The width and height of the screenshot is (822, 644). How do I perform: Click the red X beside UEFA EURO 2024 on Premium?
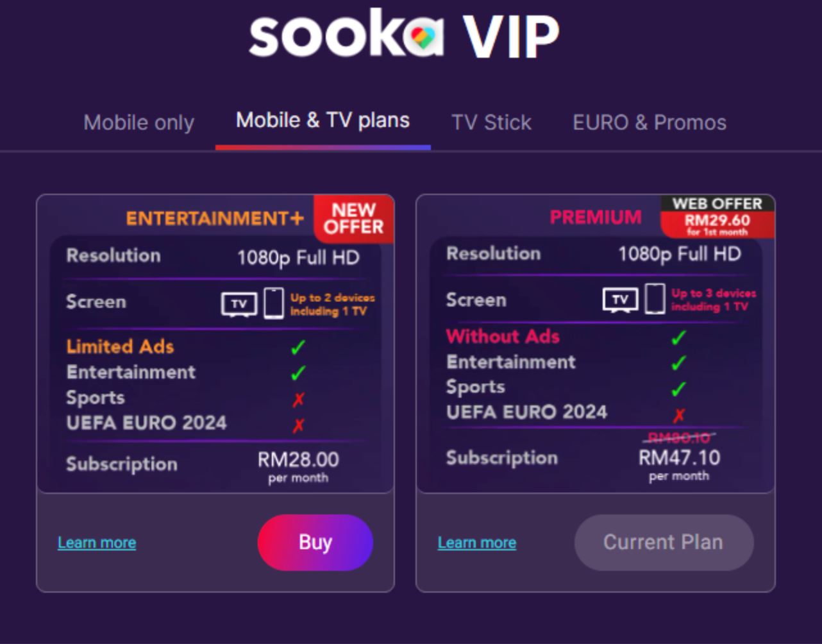pyautogui.click(x=680, y=414)
